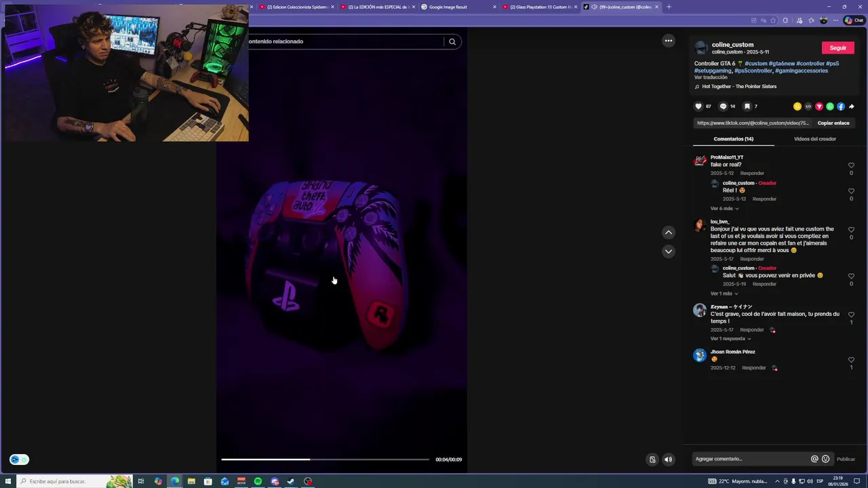Open Hot Together - The Pointer Sisters sound
The width and height of the screenshot is (868, 488).
pos(738,87)
